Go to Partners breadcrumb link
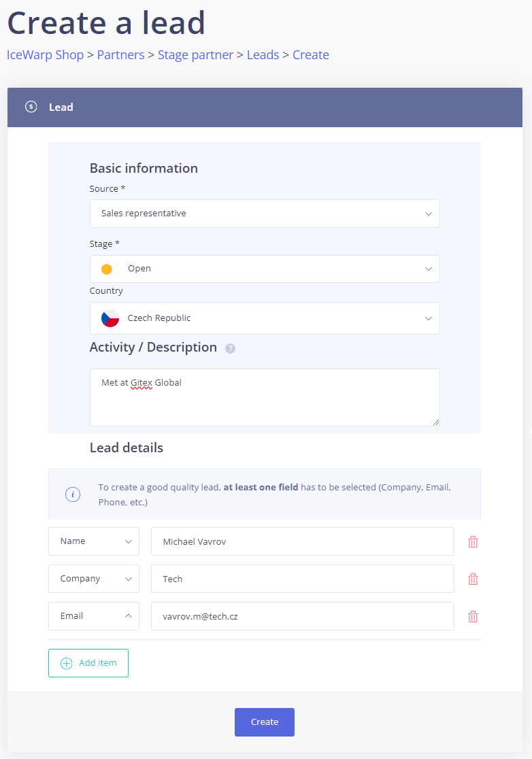 pyautogui.click(x=120, y=55)
